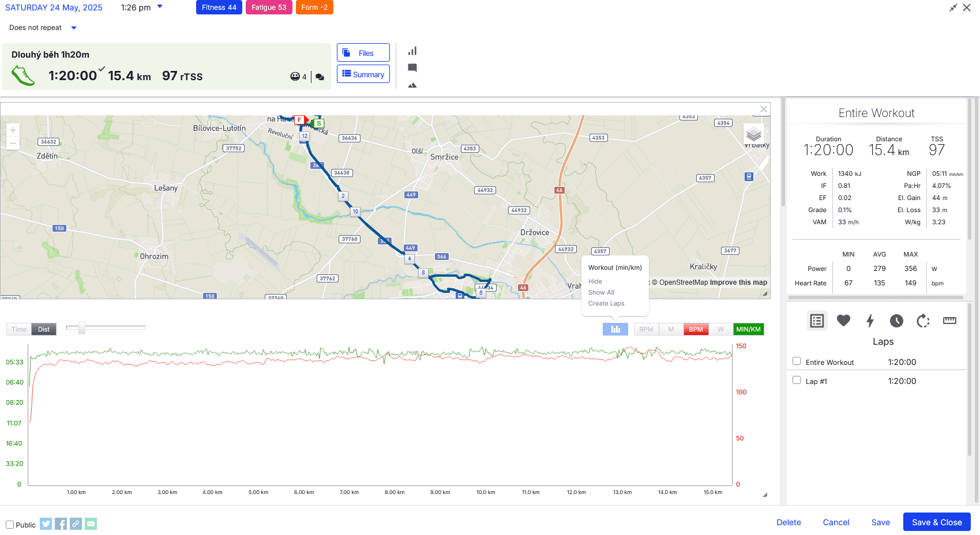
Task: Click Save & Close
Action: [937, 522]
